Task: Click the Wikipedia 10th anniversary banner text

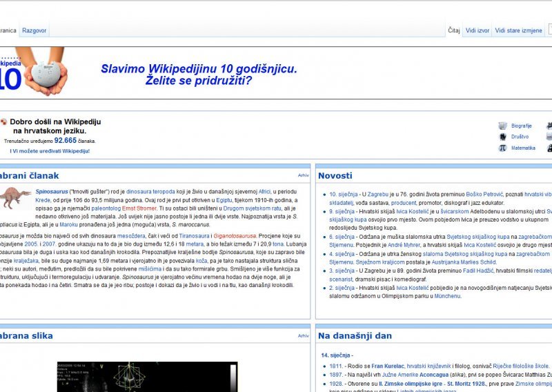Action: pyautogui.click(x=199, y=75)
